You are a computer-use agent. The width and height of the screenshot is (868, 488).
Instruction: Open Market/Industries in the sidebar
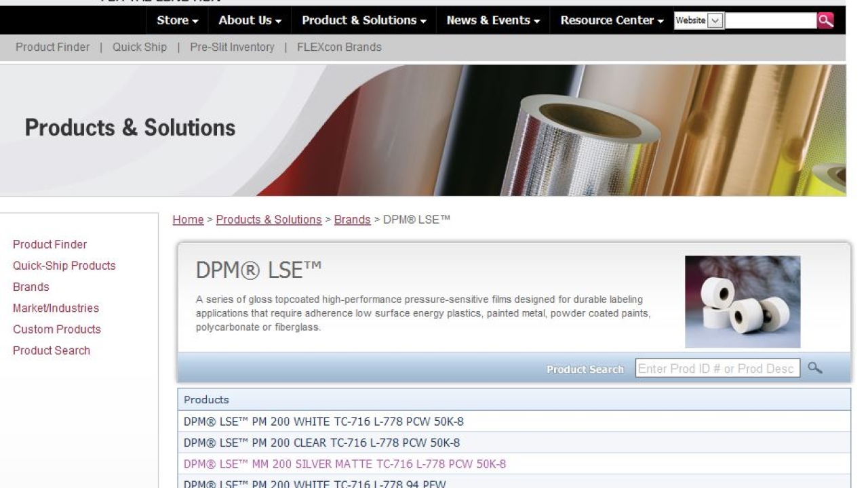click(56, 308)
